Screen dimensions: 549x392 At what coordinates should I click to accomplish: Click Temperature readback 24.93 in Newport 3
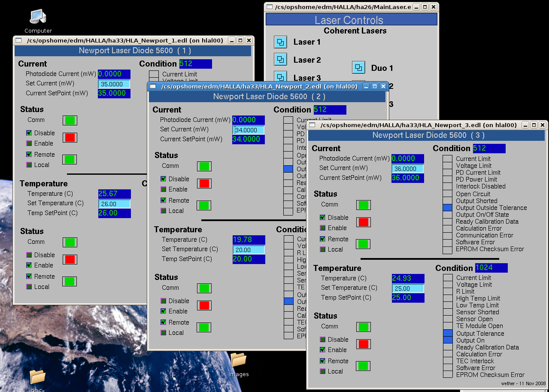coord(408,279)
